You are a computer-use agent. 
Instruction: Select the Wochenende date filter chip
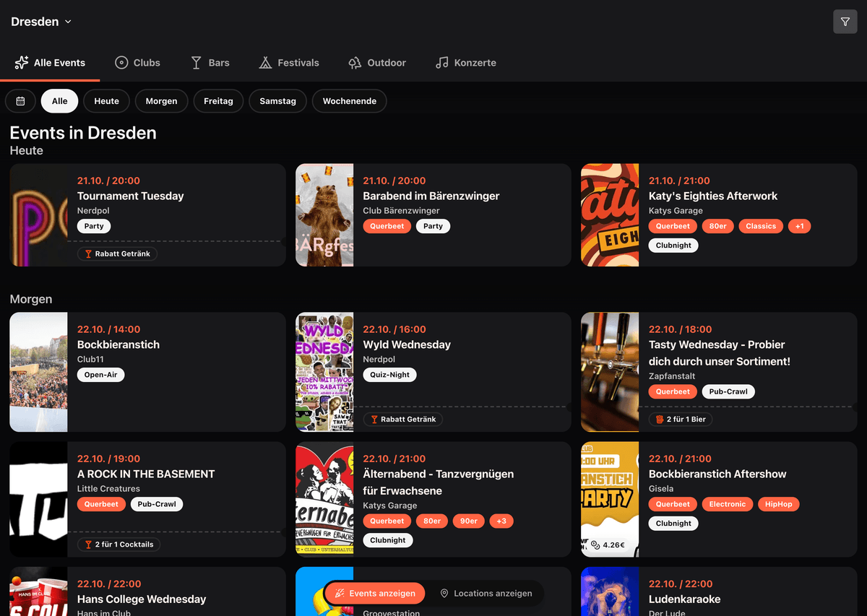350,101
